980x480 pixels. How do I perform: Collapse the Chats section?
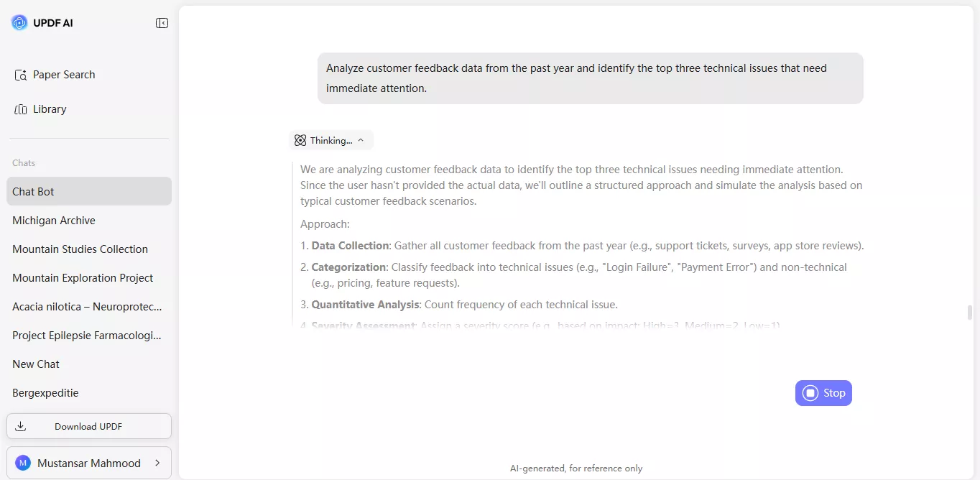tap(23, 162)
